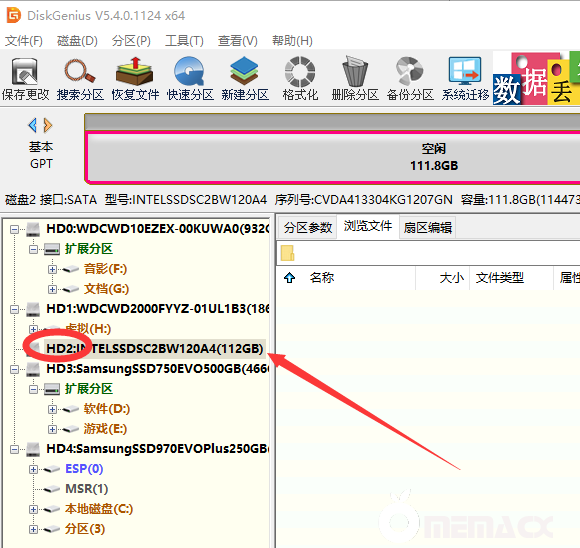
Task: Select the 本地磁盘(C:) partition
Action: (x=99, y=508)
